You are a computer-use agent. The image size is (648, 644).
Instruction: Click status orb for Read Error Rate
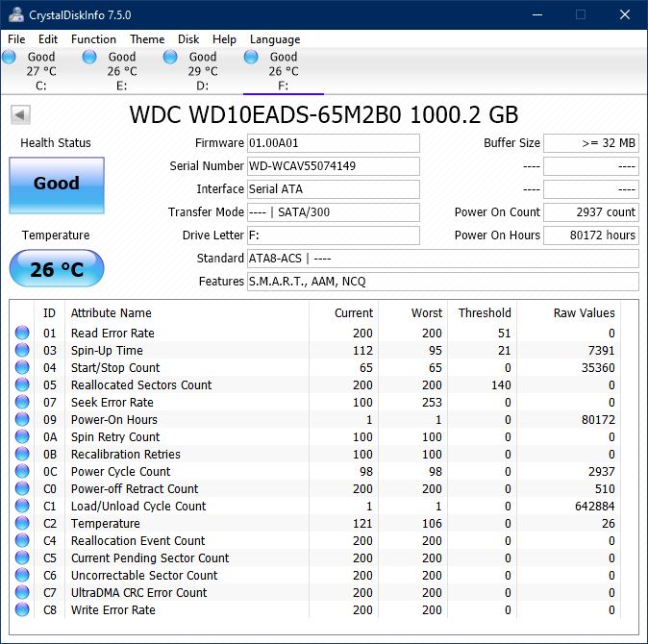coord(22,333)
